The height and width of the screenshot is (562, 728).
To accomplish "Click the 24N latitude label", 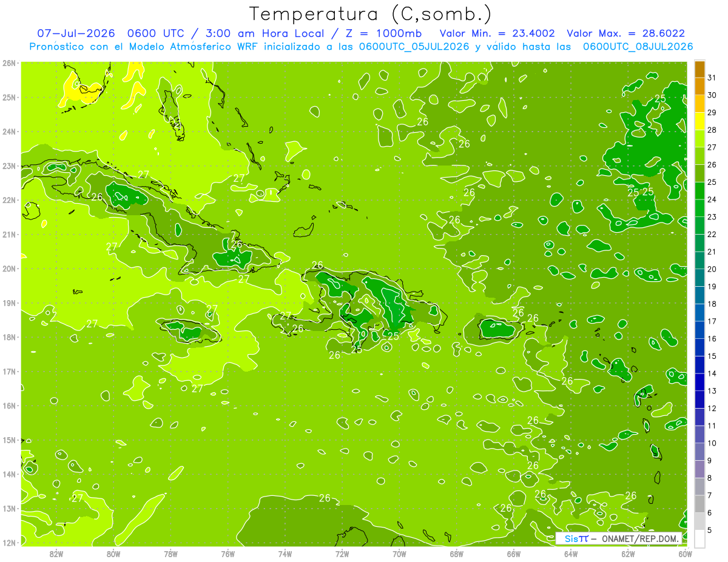I will tap(9, 132).
